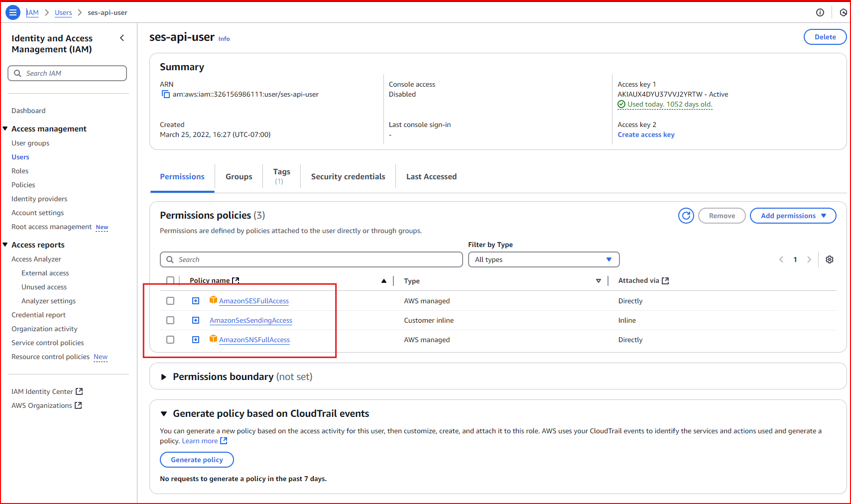Collapse the IAM sidebar with the chevron

pos(122,38)
